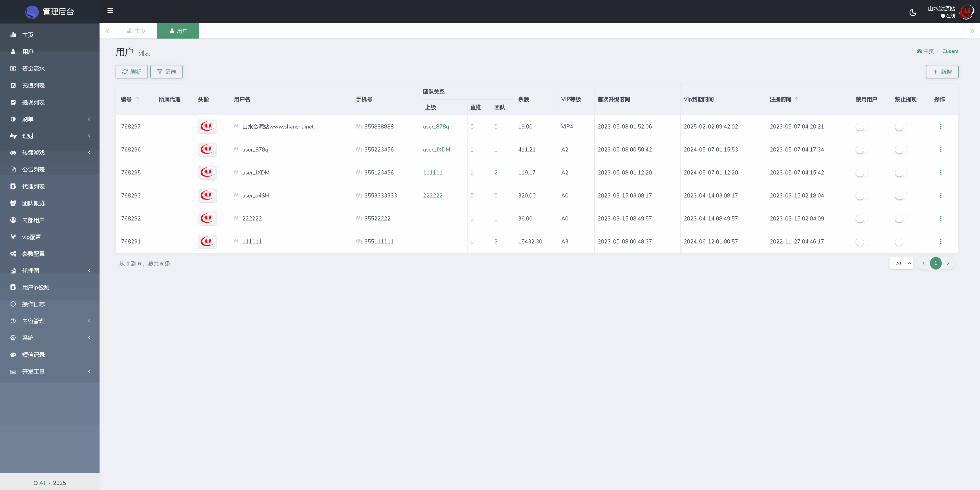Click the 筛选 filter button

tap(166, 72)
